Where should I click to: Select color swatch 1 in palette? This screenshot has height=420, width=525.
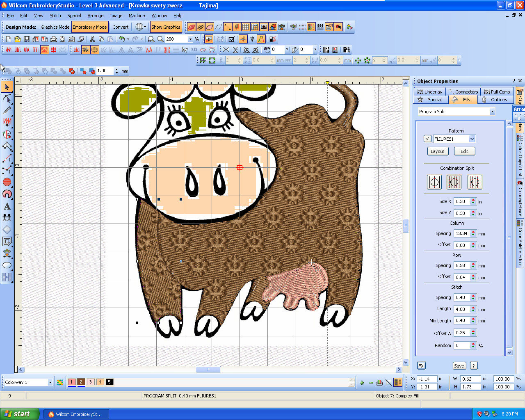[71, 382]
